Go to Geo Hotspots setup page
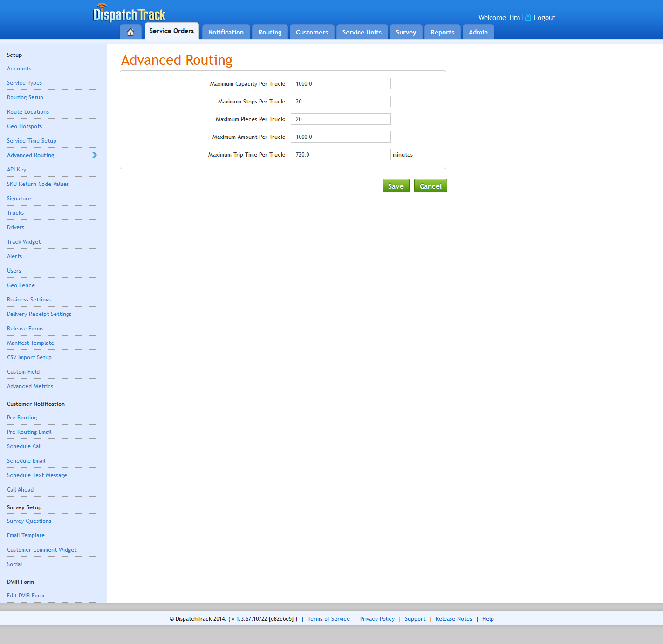Screen dimensions: 663x644 tap(24, 126)
